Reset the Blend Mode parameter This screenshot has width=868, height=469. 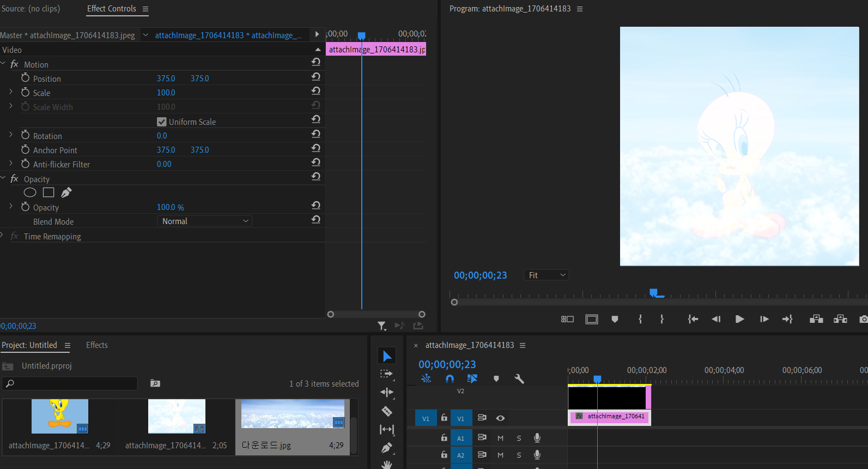point(315,220)
